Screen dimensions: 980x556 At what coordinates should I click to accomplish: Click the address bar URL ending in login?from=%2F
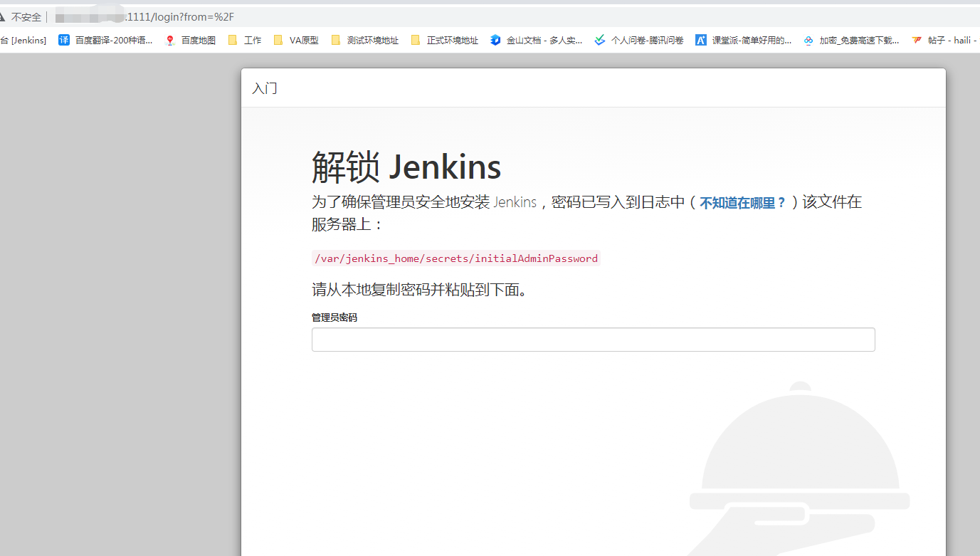pos(144,17)
